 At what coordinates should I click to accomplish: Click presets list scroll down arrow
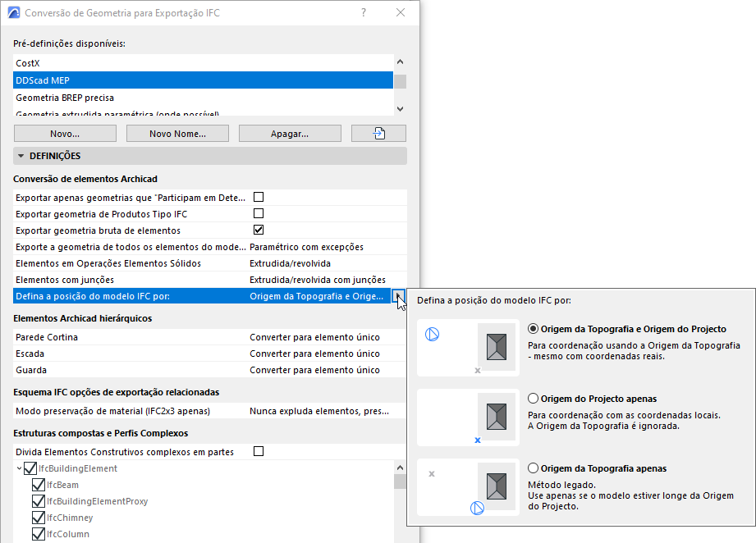click(x=400, y=109)
